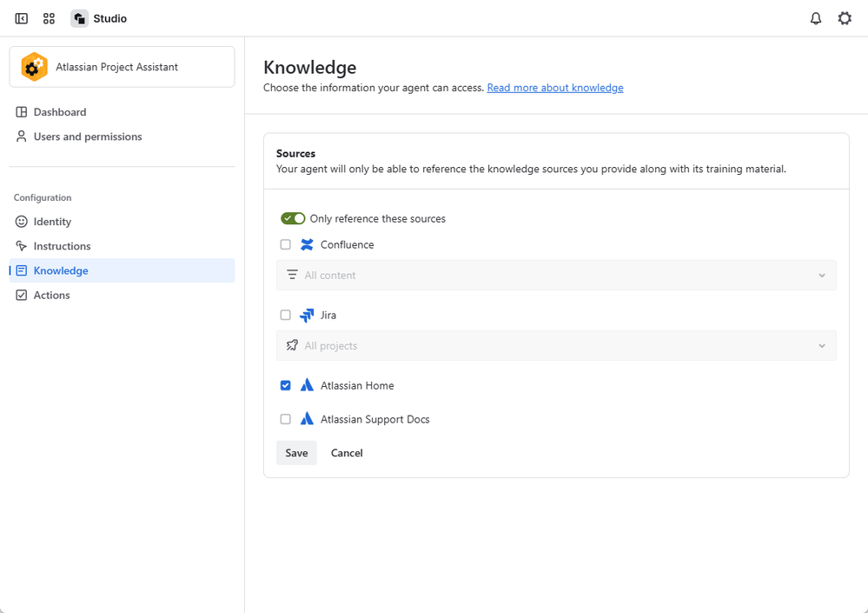This screenshot has height=613, width=868.
Task: Open the notifications bell
Action: (816, 18)
